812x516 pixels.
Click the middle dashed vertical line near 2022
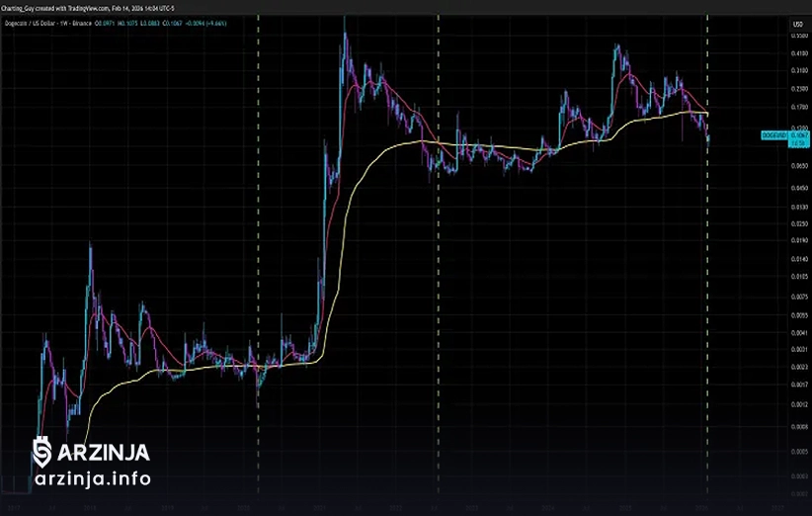(438, 297)
